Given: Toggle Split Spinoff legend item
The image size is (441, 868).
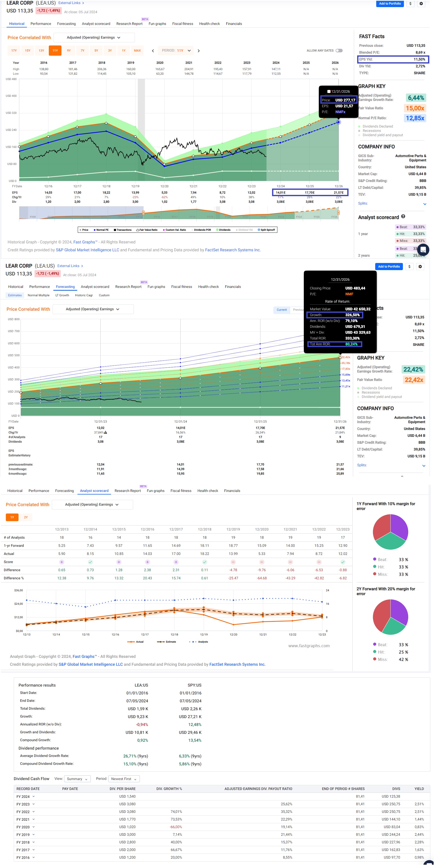Looking at the screenshot, I should point(266,230).
